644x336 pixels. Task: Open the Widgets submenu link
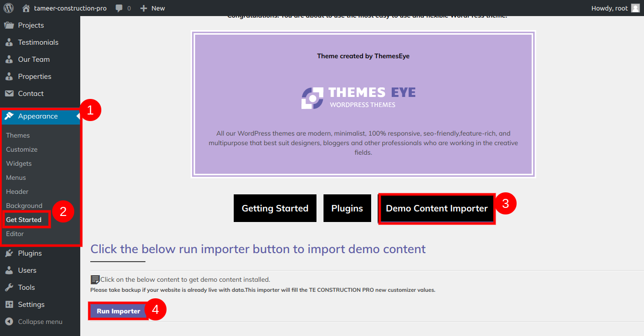[19, 164]
